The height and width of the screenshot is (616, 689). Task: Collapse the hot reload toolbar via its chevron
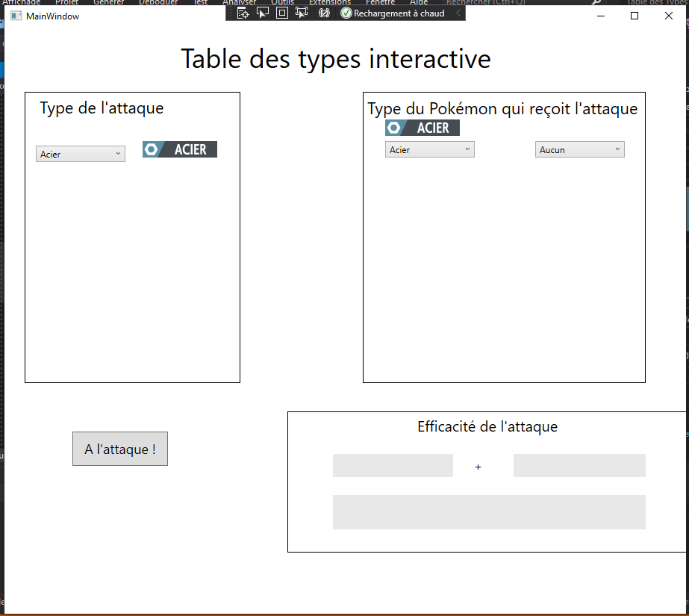[458, 12]
